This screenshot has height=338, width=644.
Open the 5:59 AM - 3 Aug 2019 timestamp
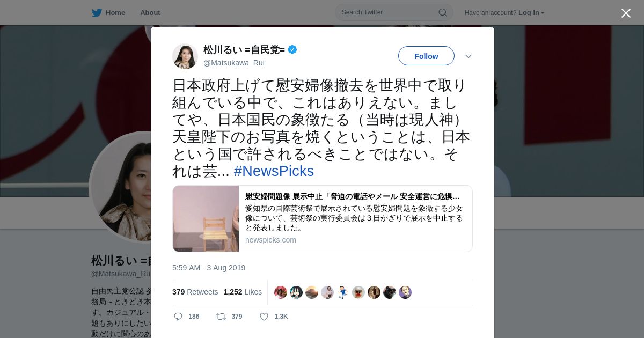tap(209, 268)
